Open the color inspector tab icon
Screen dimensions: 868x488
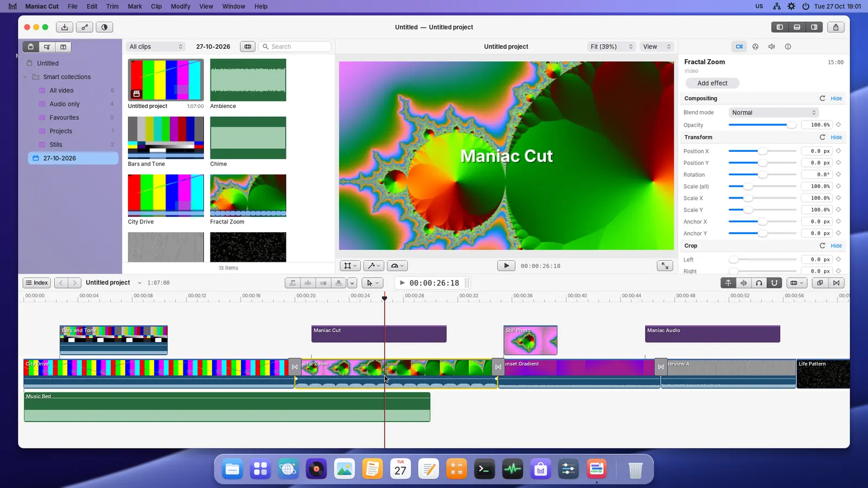755,47
